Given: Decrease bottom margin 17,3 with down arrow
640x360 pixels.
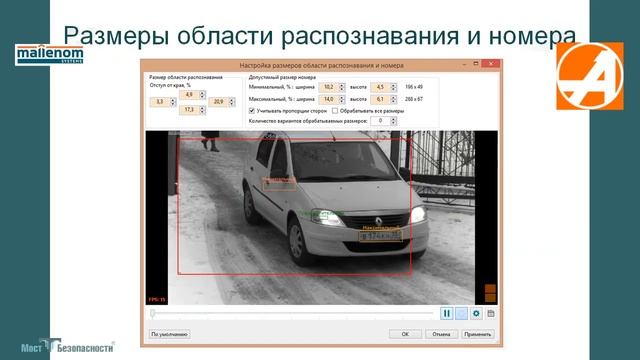Looking at the screenshot, I should click(202, 112).
